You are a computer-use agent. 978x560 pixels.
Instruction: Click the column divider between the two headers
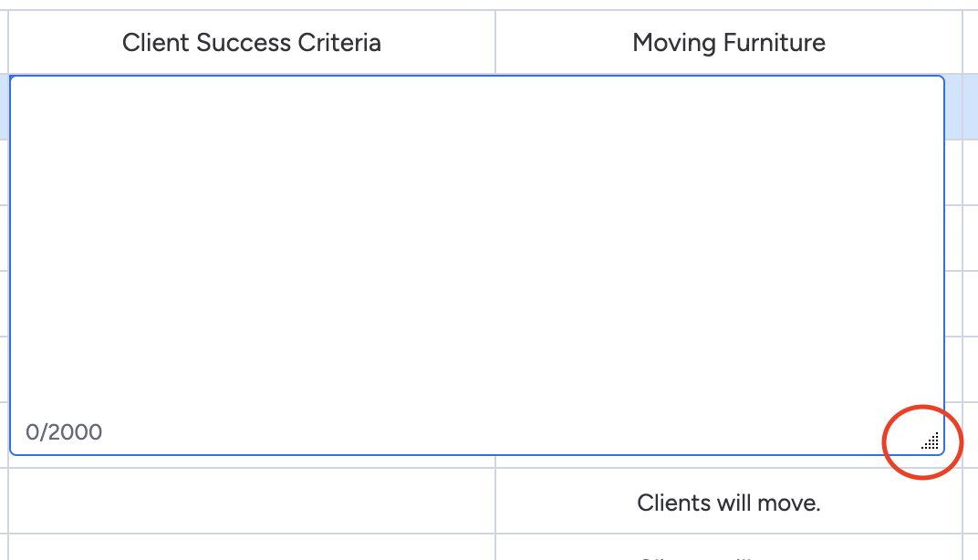494,42
